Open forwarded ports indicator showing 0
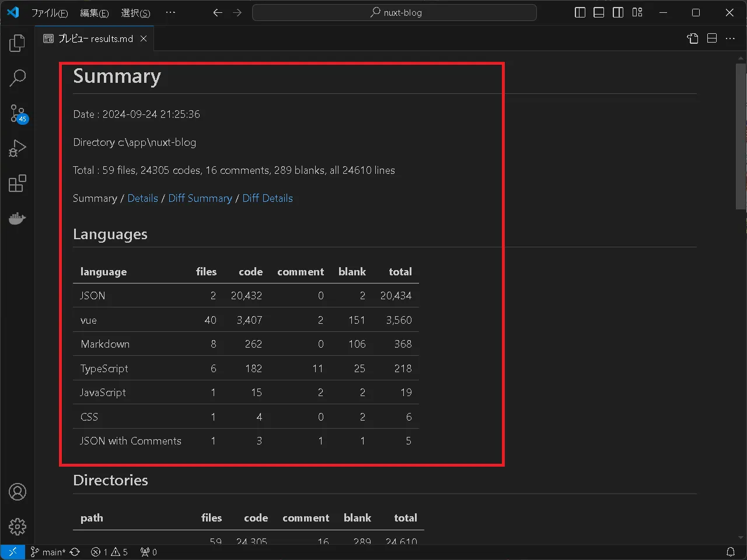The image size is (747, 560). click(149, 552)
